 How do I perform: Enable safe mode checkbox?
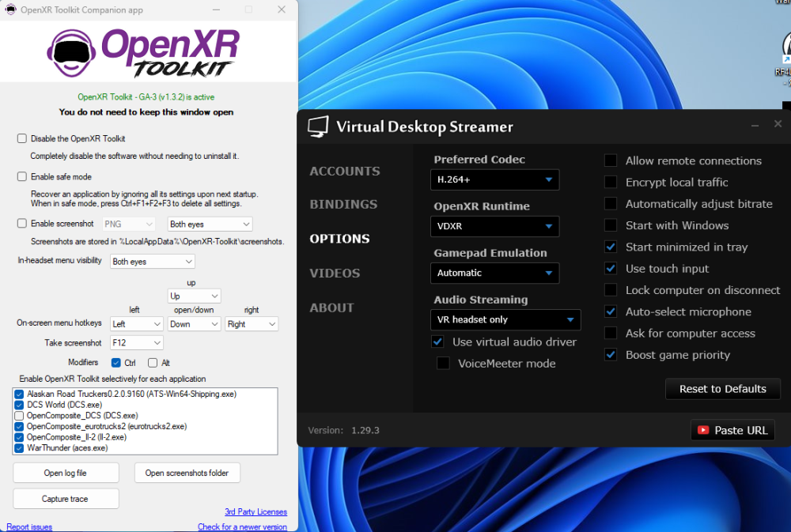click(21, 176)
